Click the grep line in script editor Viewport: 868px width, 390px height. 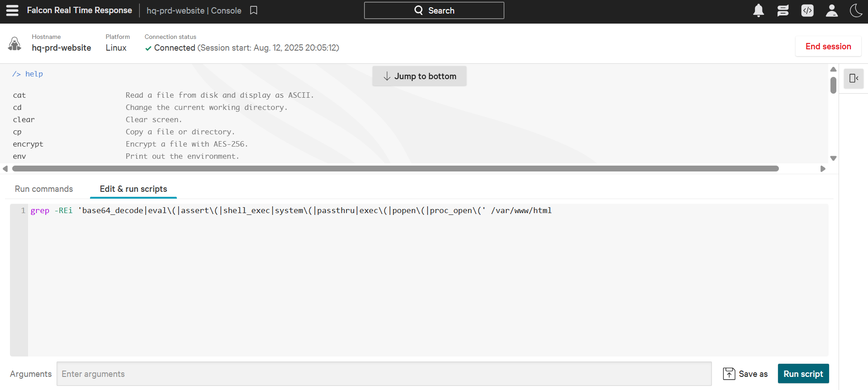(290, 210)
